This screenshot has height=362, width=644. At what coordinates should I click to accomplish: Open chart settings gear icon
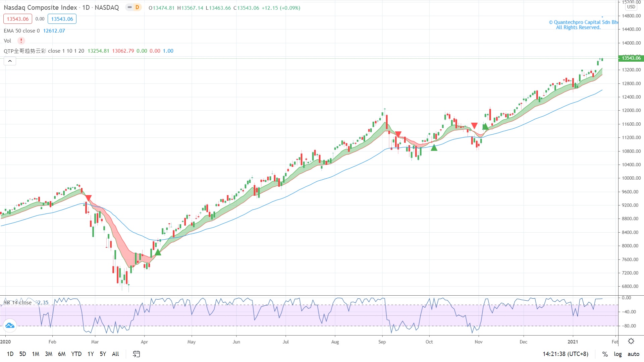pos(631,341)
